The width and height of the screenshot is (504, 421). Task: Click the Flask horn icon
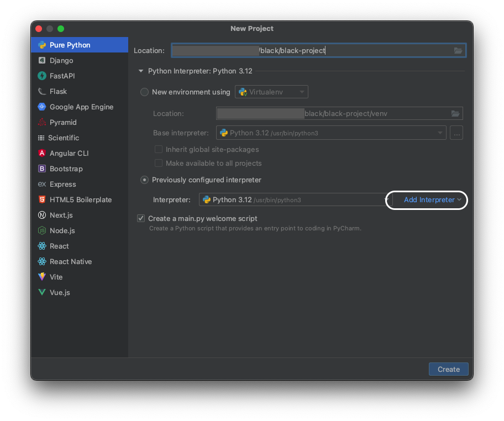click(x=42, y=91)
